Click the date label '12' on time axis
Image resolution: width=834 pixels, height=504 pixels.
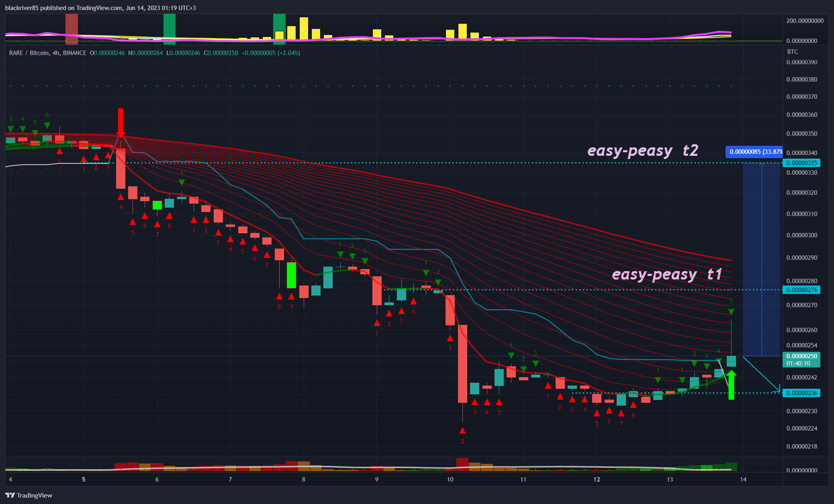click(597, 479)
